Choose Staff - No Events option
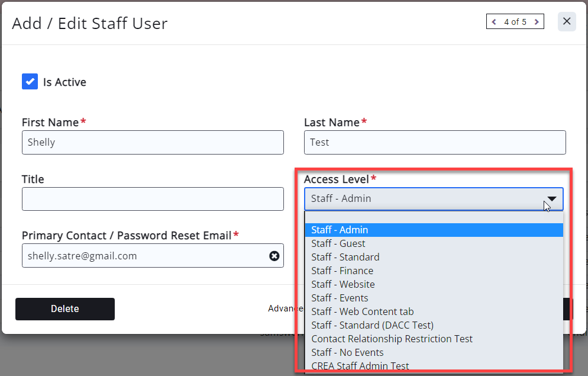Image resolution: width=588 pixels, height=376 pixels. pos(347,352)
